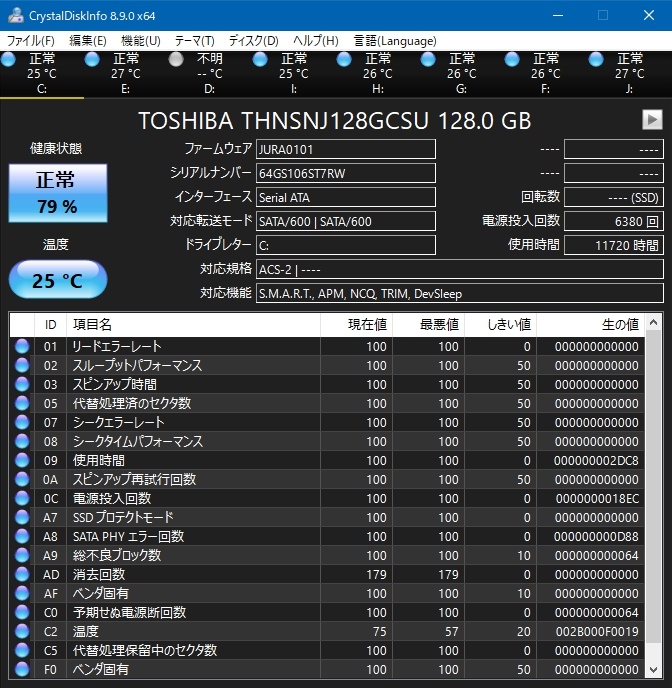Click the firmware JURA0101 field
Screen dimensions: 672x688
tap(345, 149)
